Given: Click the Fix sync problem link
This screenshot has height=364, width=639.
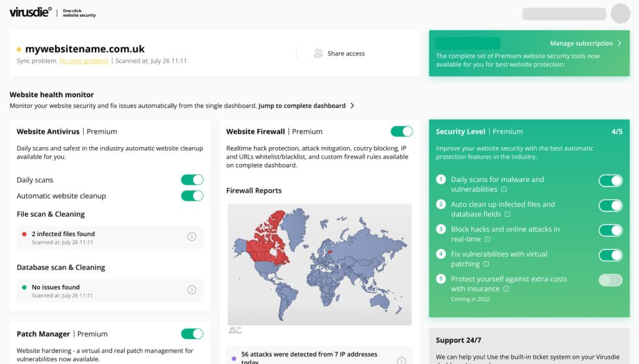Looking at the screenshot, I should tap(84, 60).
